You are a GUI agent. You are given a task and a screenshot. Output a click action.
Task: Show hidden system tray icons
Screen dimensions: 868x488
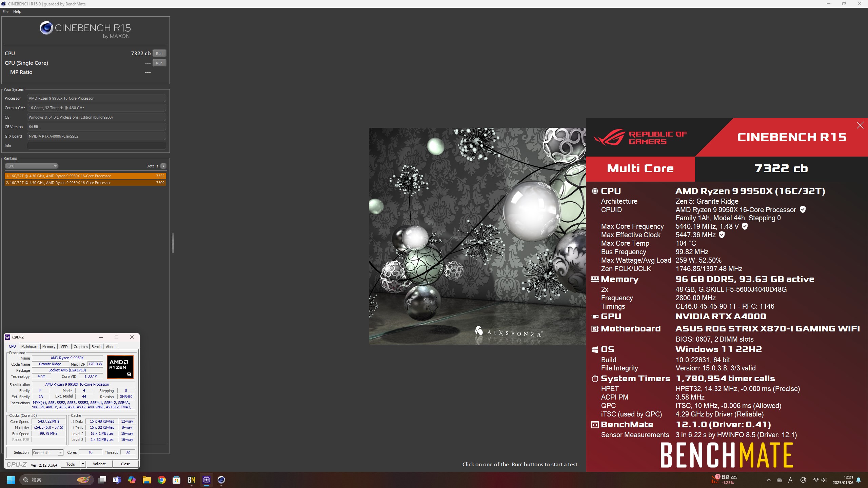tap(769, 480)
